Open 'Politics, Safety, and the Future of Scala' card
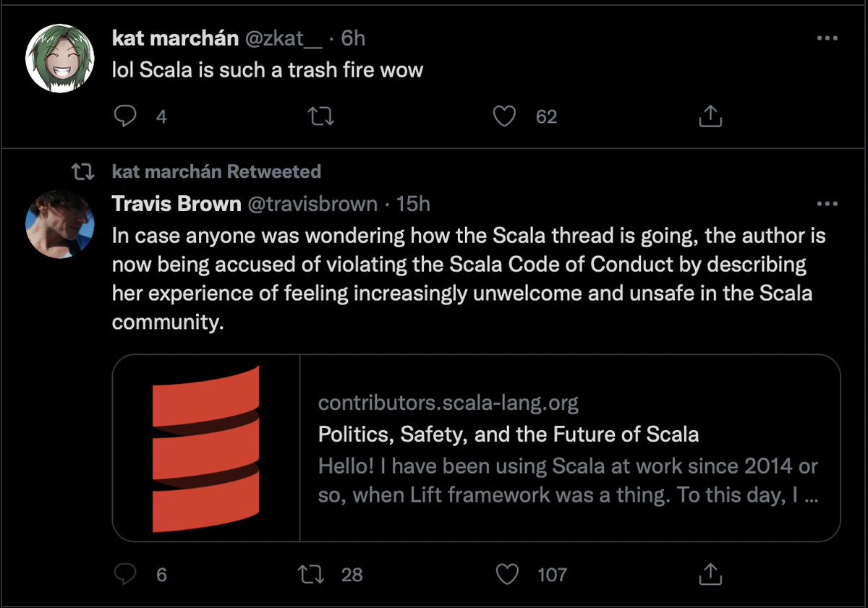Screen dimensions: 868x608 [x=508, y=434]
